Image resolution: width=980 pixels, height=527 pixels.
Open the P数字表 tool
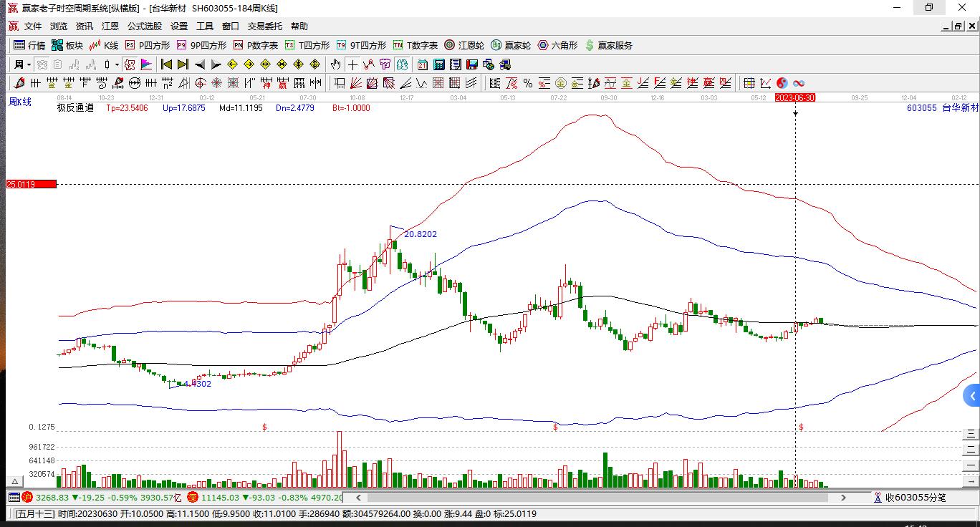click(256, 45)
